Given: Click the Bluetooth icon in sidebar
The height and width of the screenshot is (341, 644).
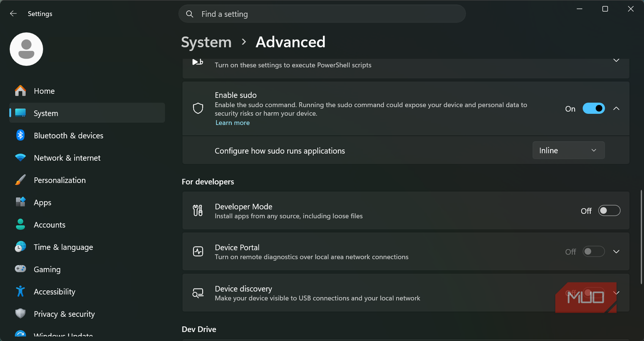Looking at the screenshot, I should click(x=20, y=135).
